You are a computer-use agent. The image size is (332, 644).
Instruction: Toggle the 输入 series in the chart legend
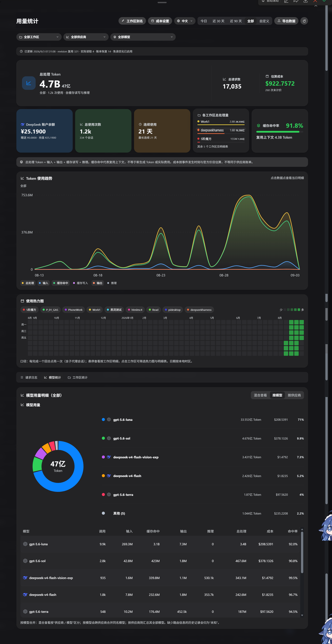tap(44, 283)
